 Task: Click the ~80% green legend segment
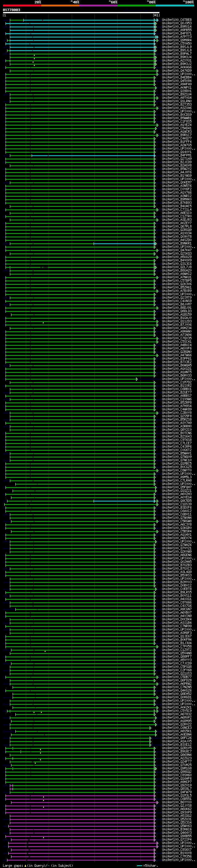click(x=137, y=6)
